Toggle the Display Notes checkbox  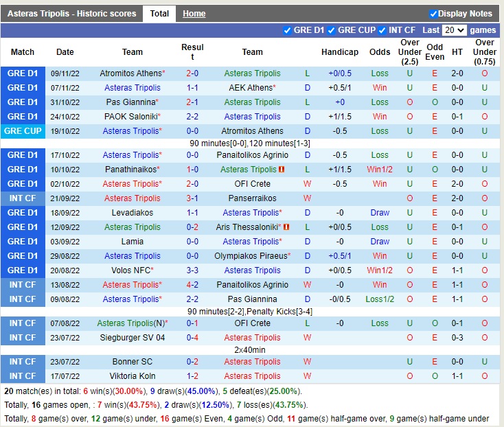[433, 14]
